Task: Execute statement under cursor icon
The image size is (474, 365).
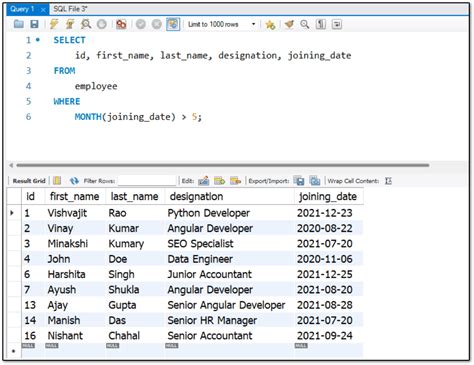Action: [x=70, y=24]
